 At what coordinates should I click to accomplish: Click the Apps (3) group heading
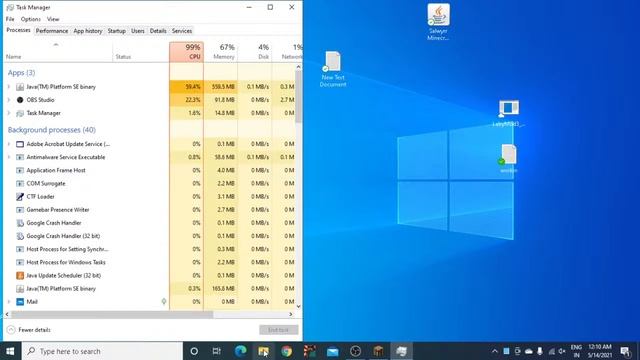point(22,73)
